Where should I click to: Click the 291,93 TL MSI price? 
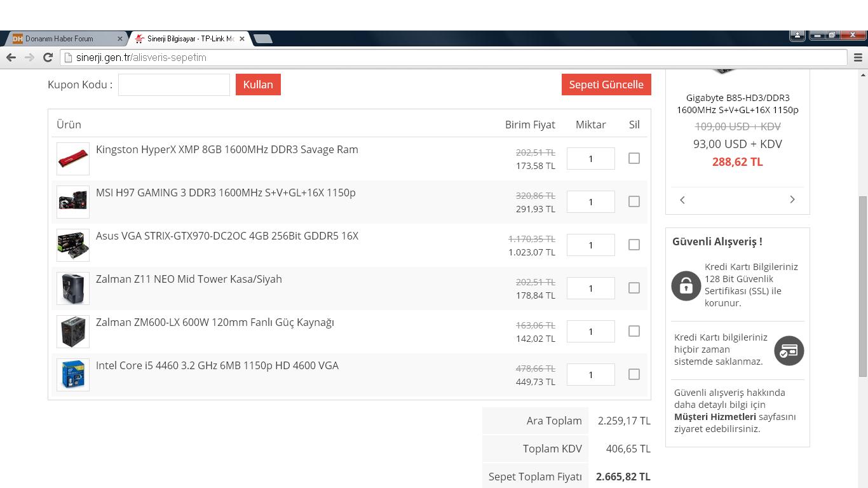point(536,209)
